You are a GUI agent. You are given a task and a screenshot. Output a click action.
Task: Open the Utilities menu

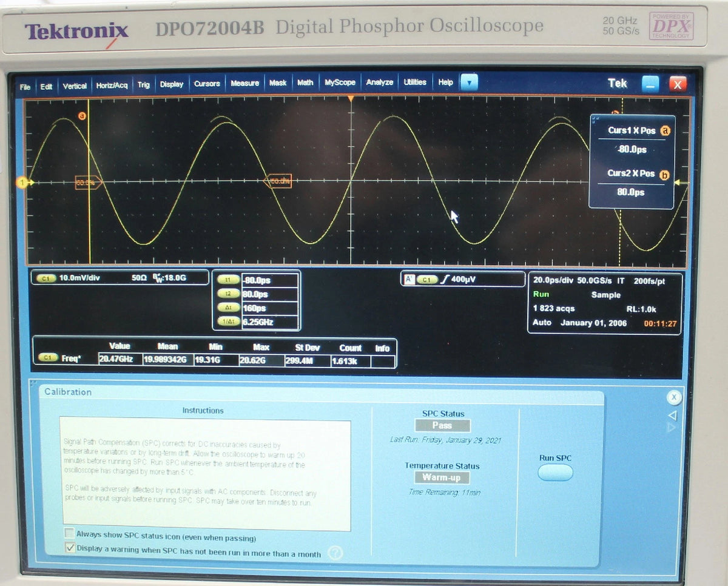coord(415,82)
